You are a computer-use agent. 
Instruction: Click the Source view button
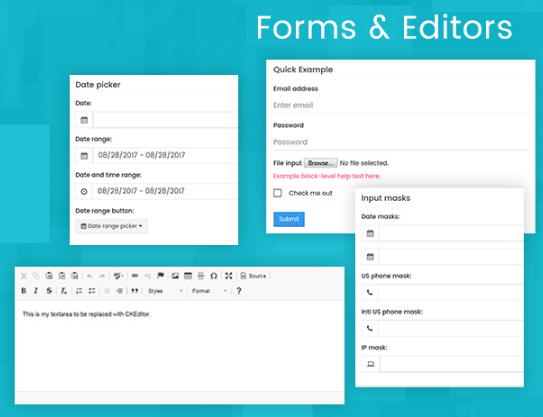253,276
